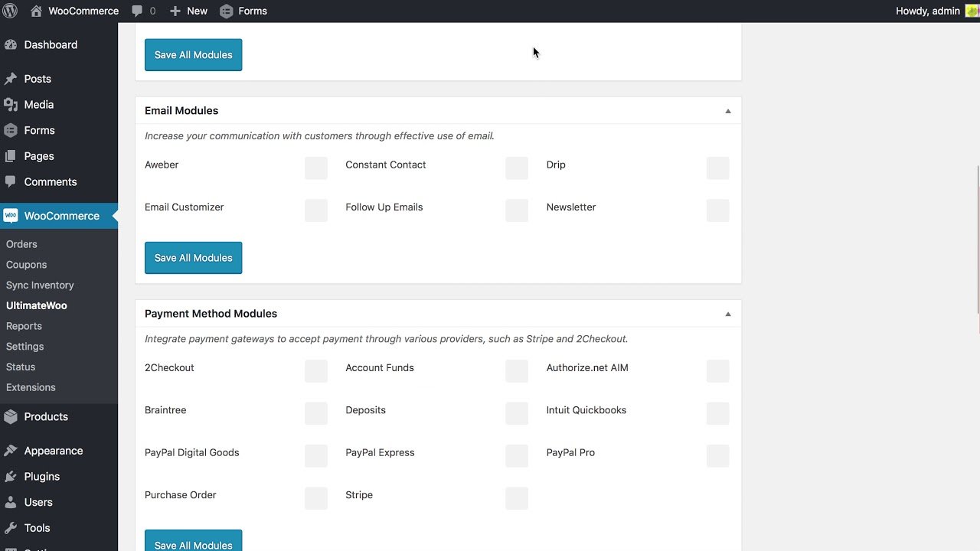
Task: Click the Posts pushpin icon
Action: [x=11, y=79]
